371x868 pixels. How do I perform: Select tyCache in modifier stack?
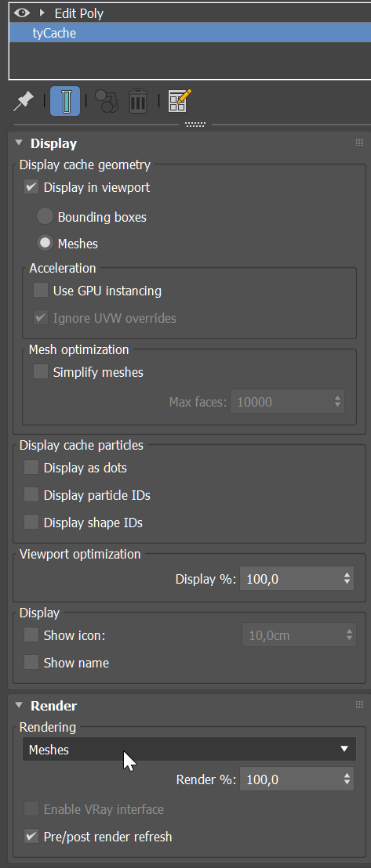click(x=189, y=33)
